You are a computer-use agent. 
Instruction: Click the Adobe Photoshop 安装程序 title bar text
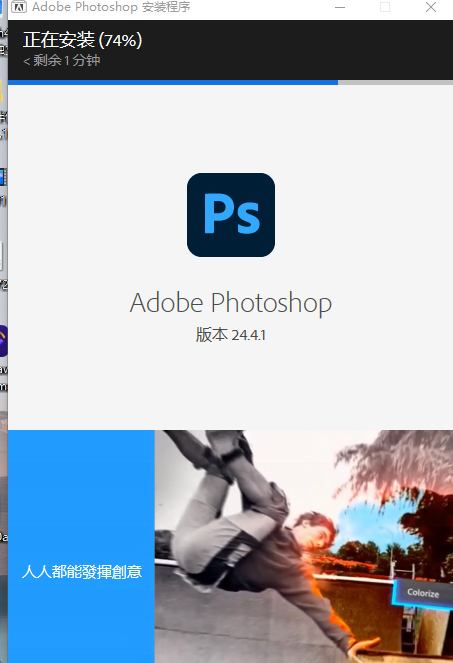click(111, 7)
